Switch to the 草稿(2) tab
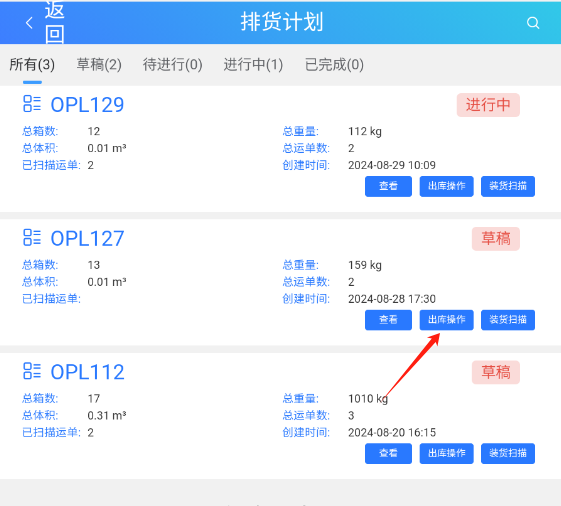 [99, 65]
